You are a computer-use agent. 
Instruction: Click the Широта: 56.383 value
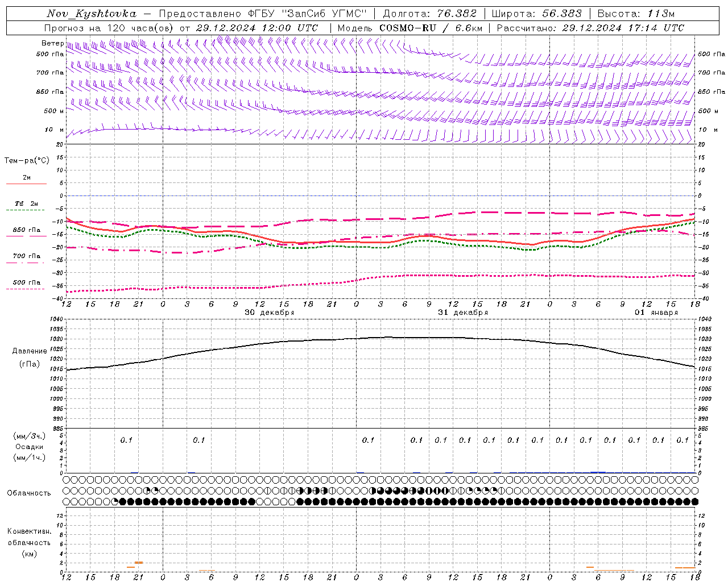[536, 14]
